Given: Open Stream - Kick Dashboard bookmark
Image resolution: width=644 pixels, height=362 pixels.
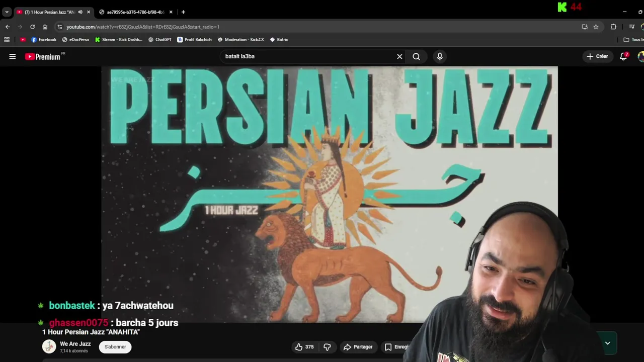Looking at the screenshot, I should pos(119,40).
